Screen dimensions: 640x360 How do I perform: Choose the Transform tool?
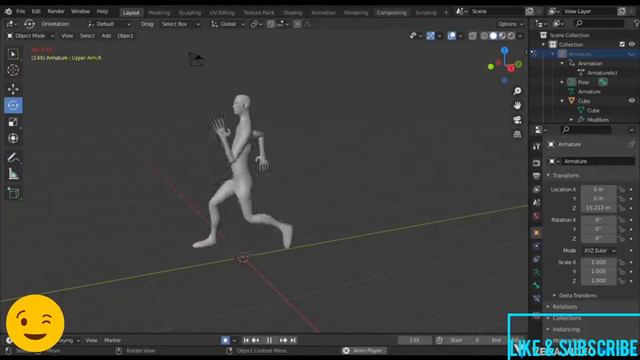[13, 138]
